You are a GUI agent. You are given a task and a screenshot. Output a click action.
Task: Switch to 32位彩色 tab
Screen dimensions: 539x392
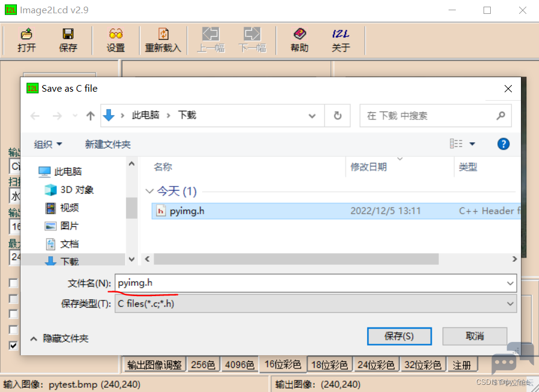(x=423, y=364)
